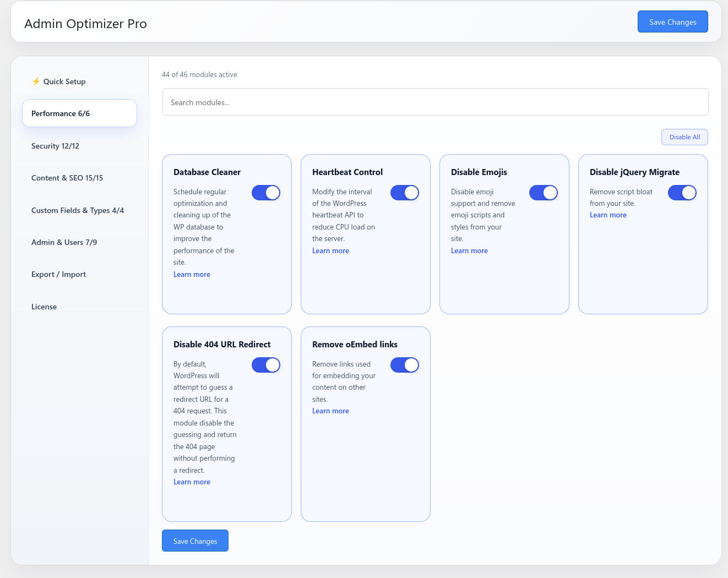Open Custom Fields & Types 4/4 tab
The height and width of the screenshot is (578, 728).
(79, 210)
